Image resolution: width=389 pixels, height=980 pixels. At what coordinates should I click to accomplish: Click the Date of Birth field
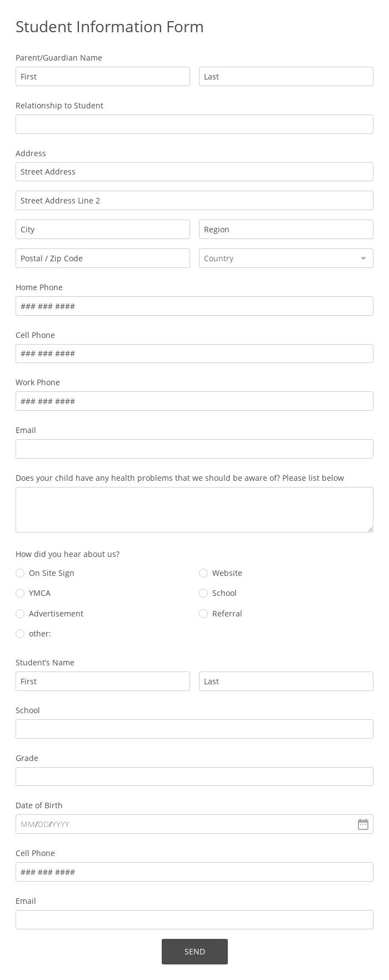[x=183, y=824]
